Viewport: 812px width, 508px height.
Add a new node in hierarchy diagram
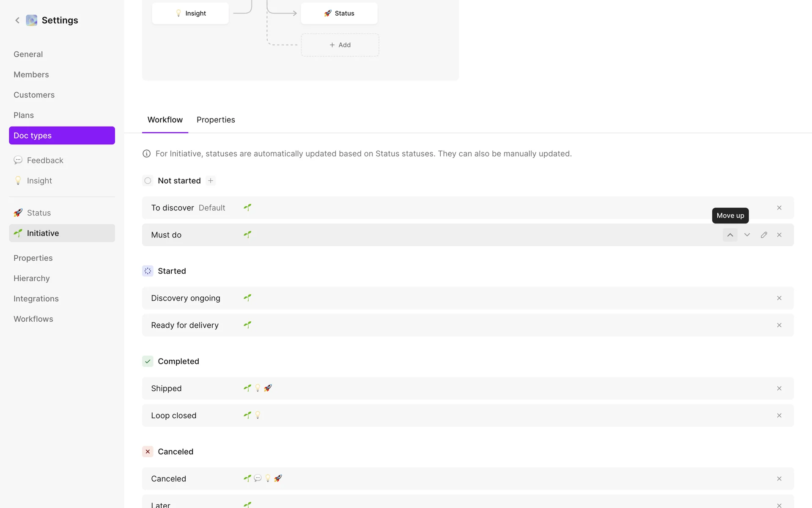point(340,45)
